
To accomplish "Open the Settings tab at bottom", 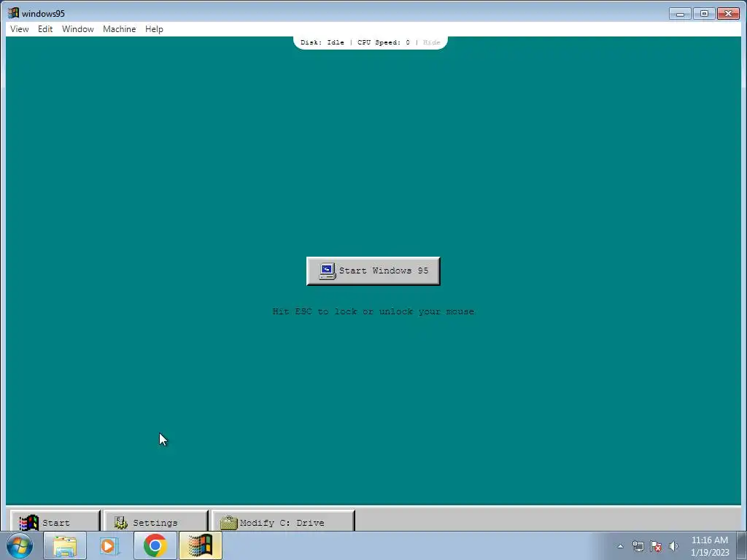I will tap(155, 521).
